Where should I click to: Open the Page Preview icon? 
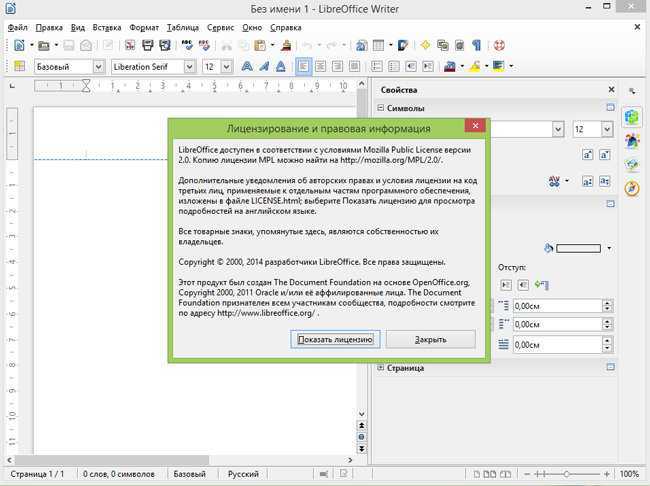165,45
